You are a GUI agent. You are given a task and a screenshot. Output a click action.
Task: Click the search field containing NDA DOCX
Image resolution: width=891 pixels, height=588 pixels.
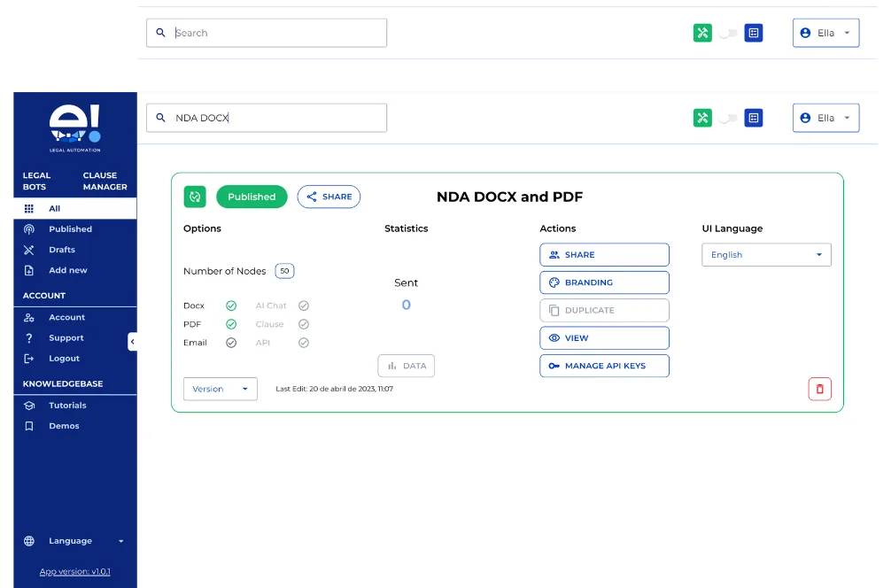point(266,118)
